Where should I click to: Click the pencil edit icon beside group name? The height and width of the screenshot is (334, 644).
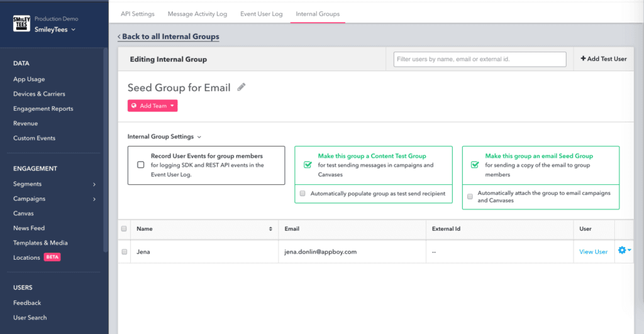pos(241,87)
